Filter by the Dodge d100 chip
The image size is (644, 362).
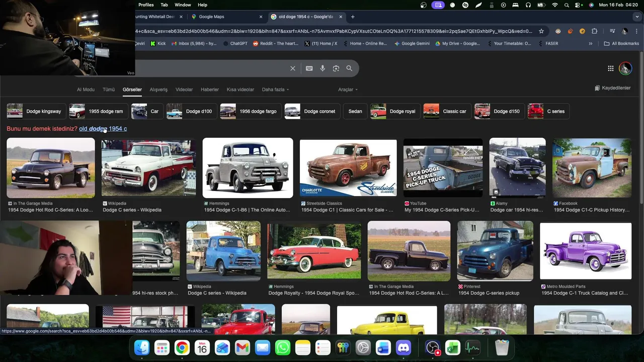(191, 111)
